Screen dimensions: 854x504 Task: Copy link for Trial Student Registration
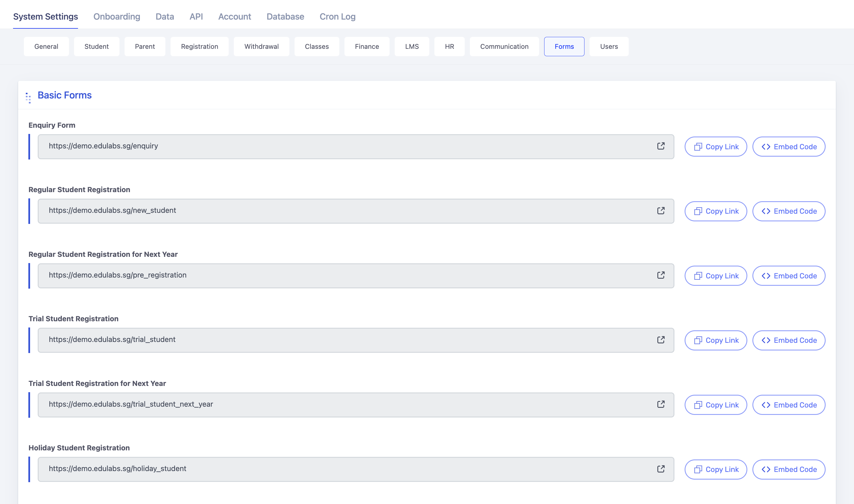click(x=716, y=340)
